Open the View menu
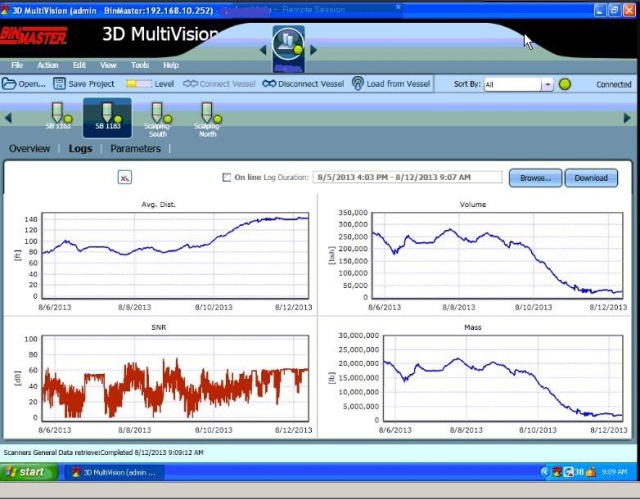The width and height of the screenshot is (640, 500). tap(108, 65)
